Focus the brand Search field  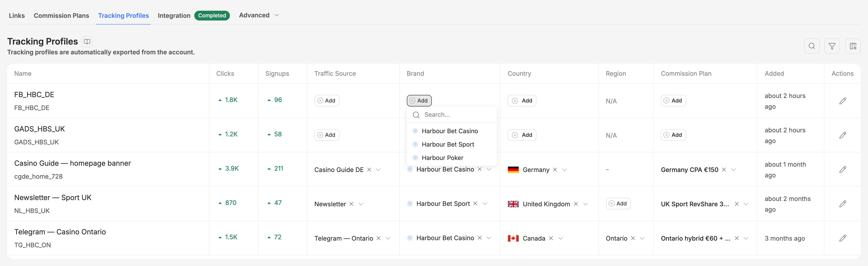click(x=452, y=115)
